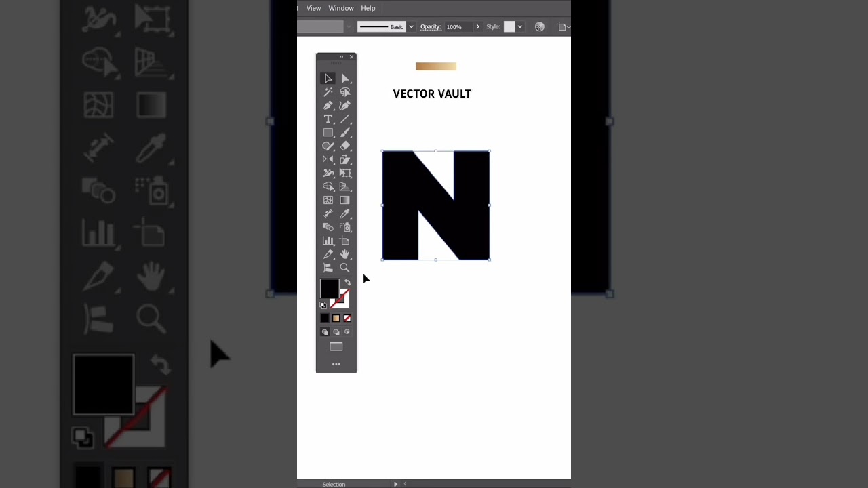Select the Eraser tool
Screen dimensions: 868x488
[x=345, y=146]
